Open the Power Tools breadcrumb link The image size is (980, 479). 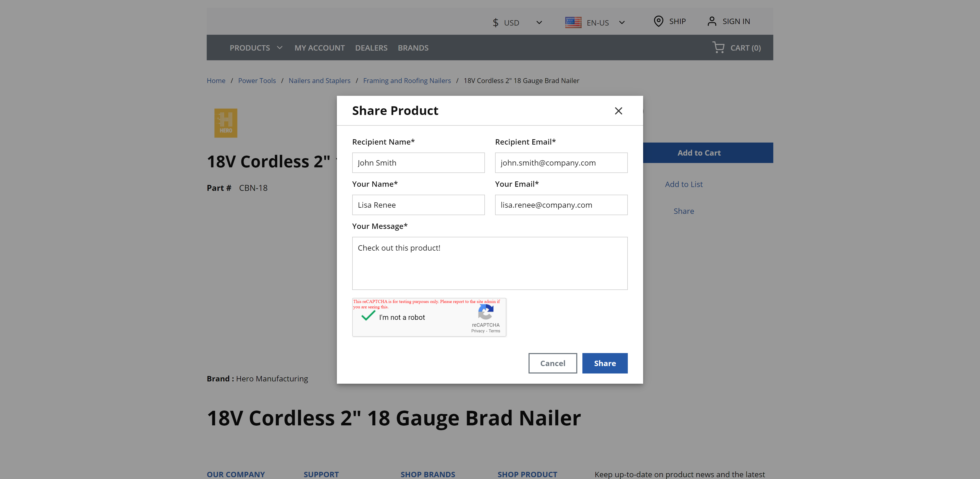coord(257,81)
